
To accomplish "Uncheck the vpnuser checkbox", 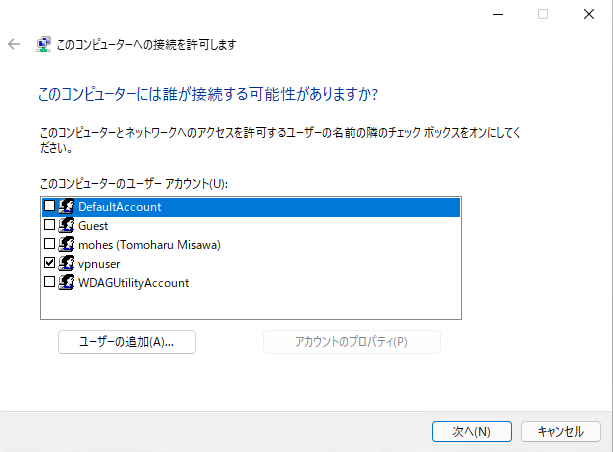I will [49, 263].
